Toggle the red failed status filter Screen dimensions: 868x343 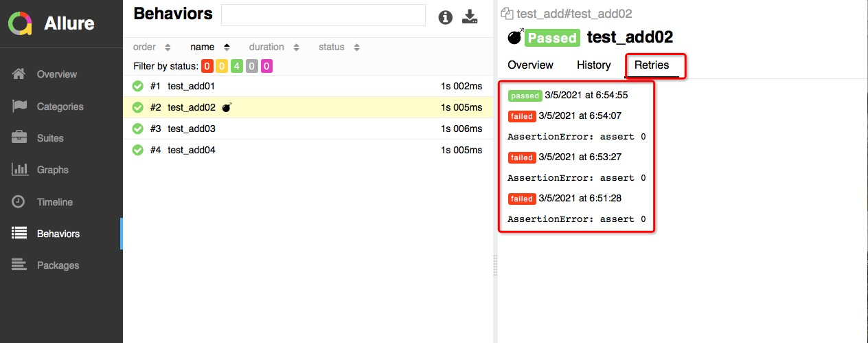click(207, 67)
